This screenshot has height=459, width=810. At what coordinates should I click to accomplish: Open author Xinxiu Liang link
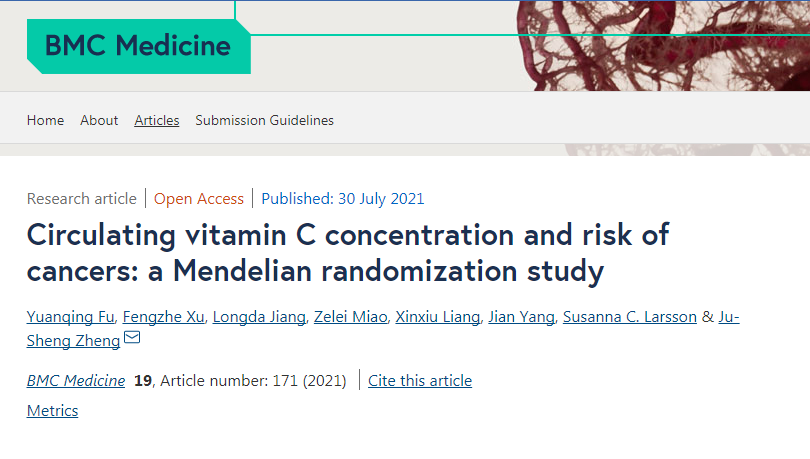438,316
